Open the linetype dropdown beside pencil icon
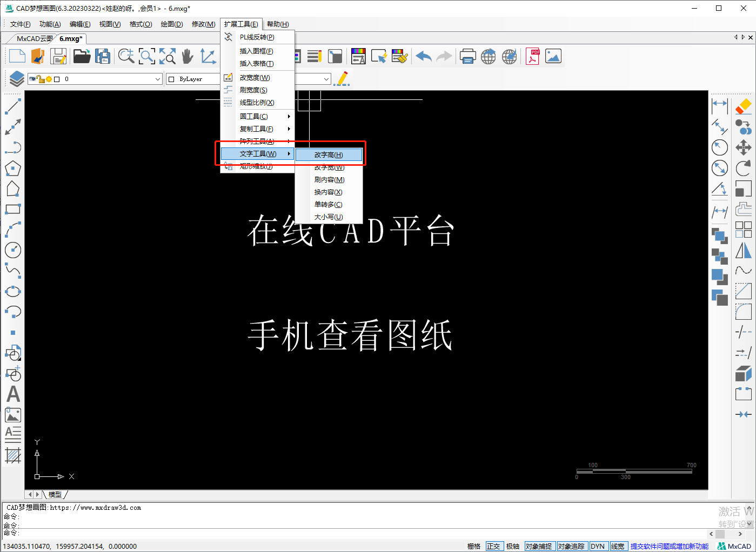The height and width of the screenshot is (552, 756). tap(326, 79)
